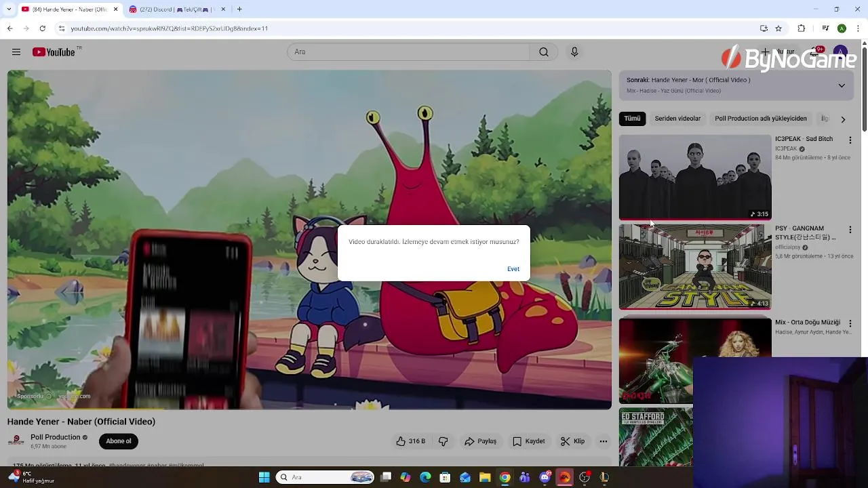Open the media controls icon in Chrome toolbar
Viewport: 868px width, 488px height.
click(x=825, y=28)
